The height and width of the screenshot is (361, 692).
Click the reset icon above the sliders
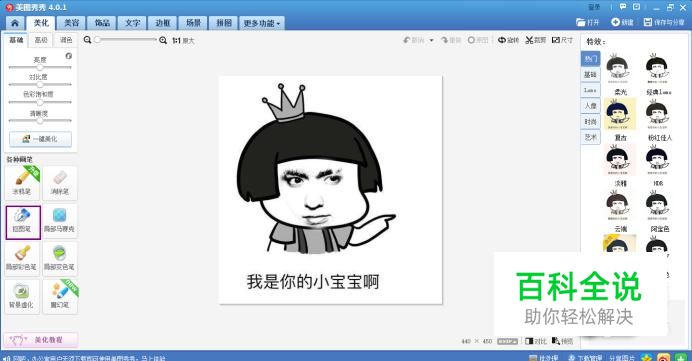point(68,56)
